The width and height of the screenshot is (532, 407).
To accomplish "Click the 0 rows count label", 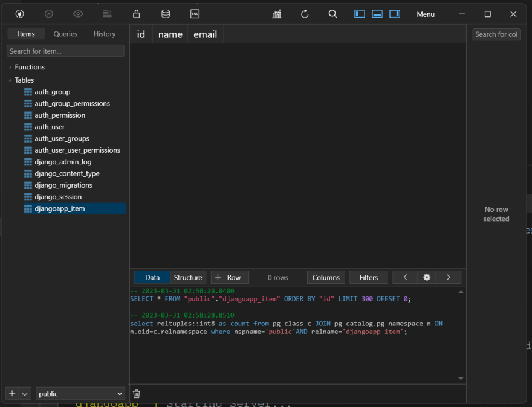I will pos(278,278).
